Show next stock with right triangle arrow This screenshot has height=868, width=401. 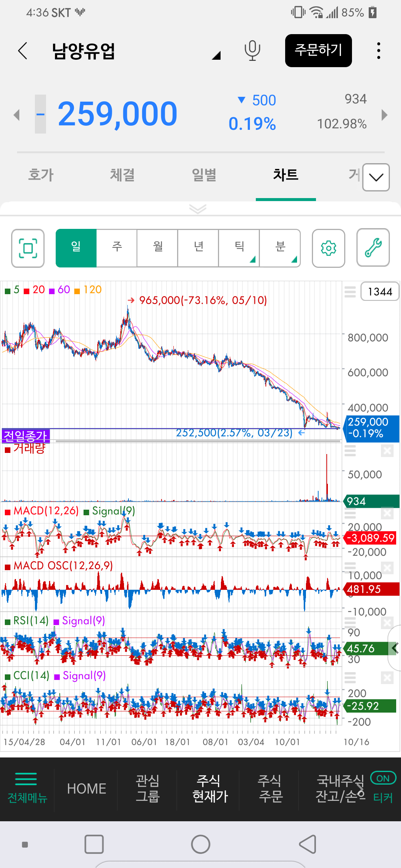(x=385, y=115)
